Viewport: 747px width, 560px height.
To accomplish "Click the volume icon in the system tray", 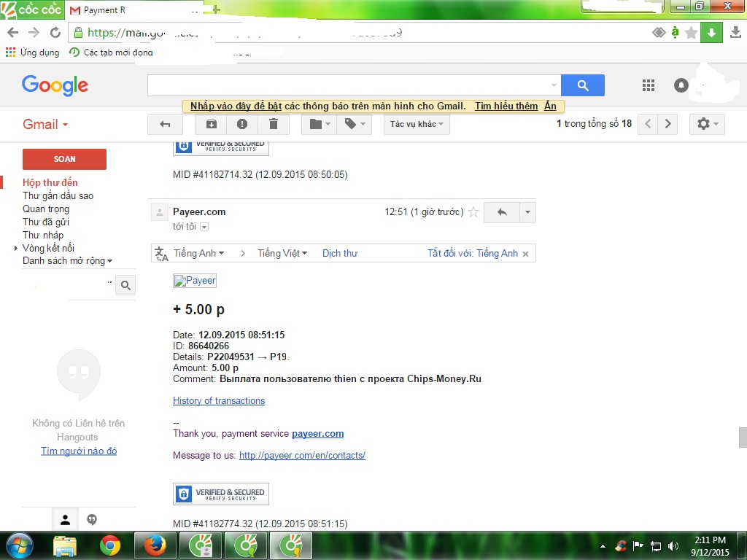I will click(673, 545).
